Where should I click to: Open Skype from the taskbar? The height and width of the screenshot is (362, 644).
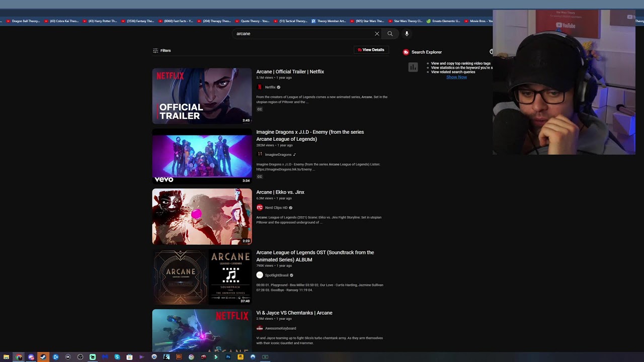pyautogui.click(x=117, y=357)
